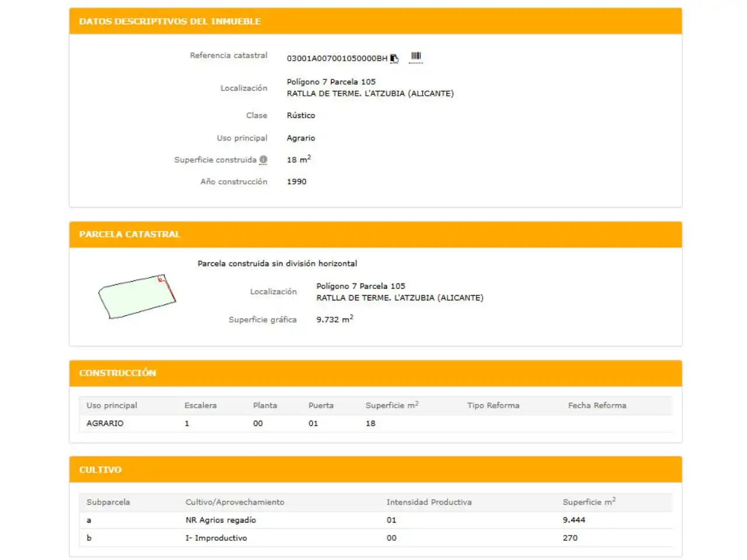The image size is (747, 560).
Task: Open the barcode icon next to reference
Action: coord(416,57)
